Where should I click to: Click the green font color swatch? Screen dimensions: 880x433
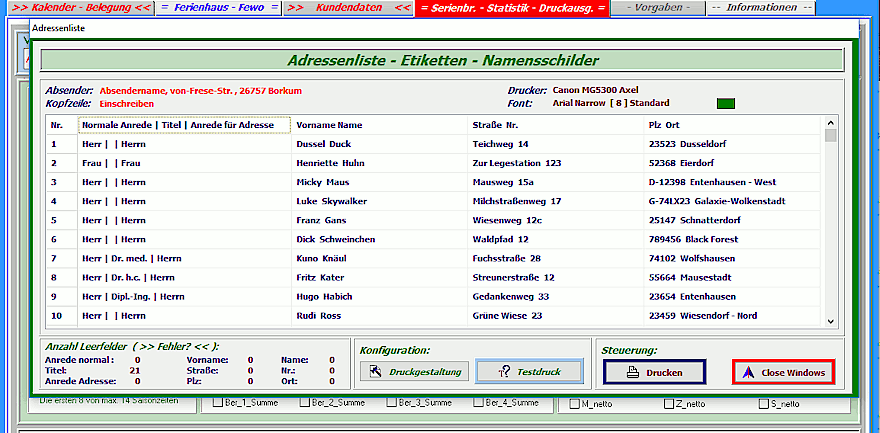coord(726,103)
